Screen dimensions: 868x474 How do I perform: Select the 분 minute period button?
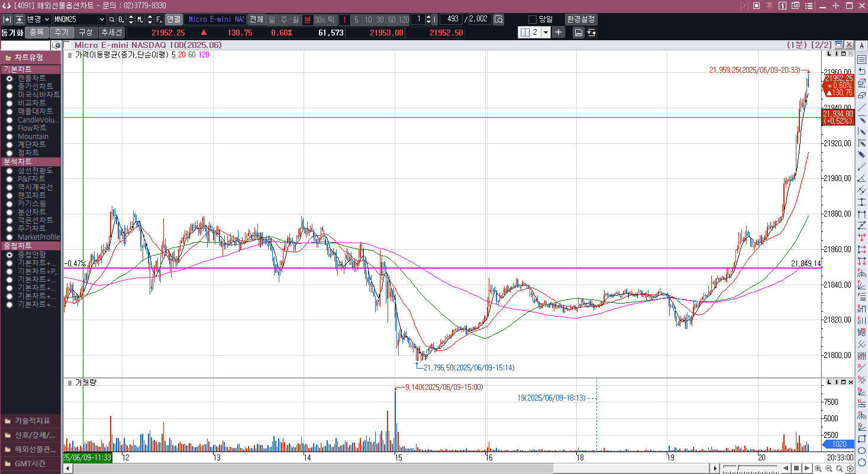307,20
